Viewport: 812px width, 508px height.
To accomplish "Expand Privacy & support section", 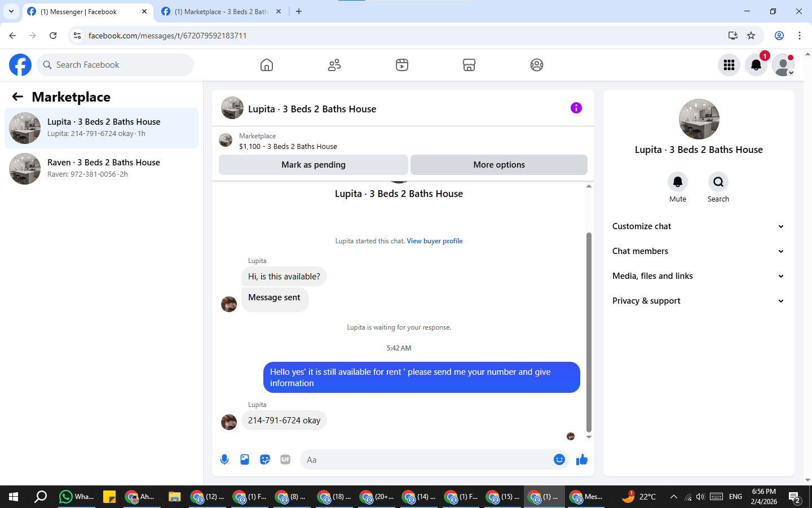I will [x=699, y=301].
